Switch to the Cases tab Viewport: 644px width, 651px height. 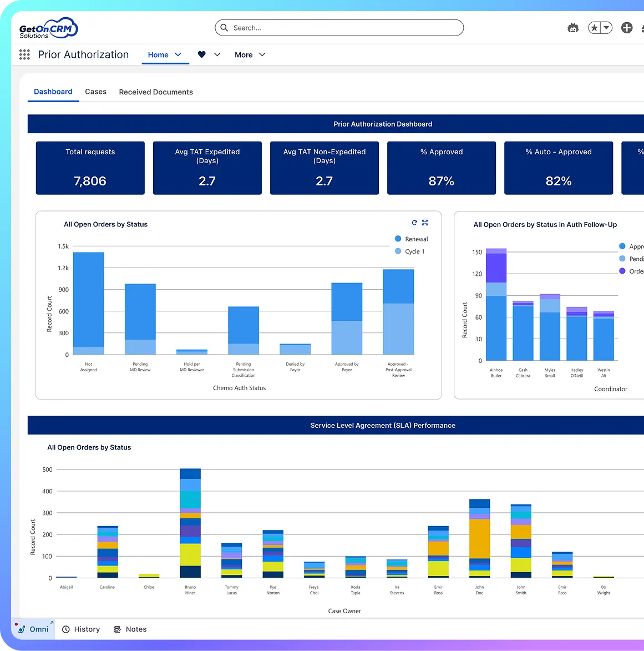click(x=95, y=92)
